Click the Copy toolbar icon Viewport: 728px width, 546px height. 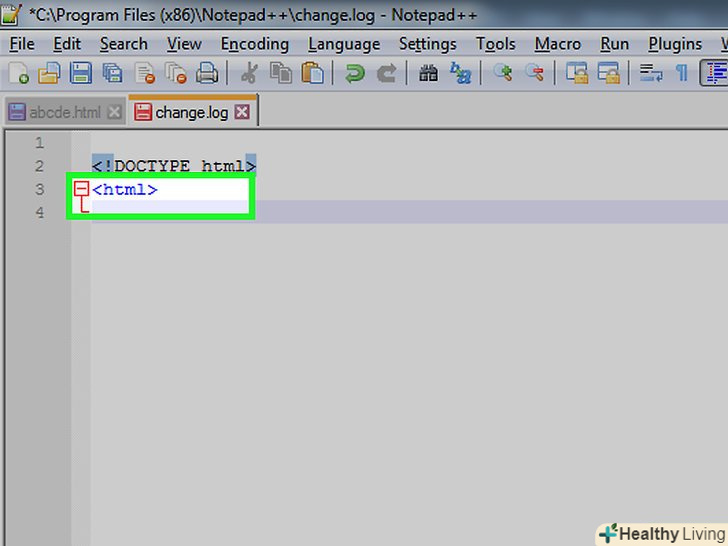(281, 73)
